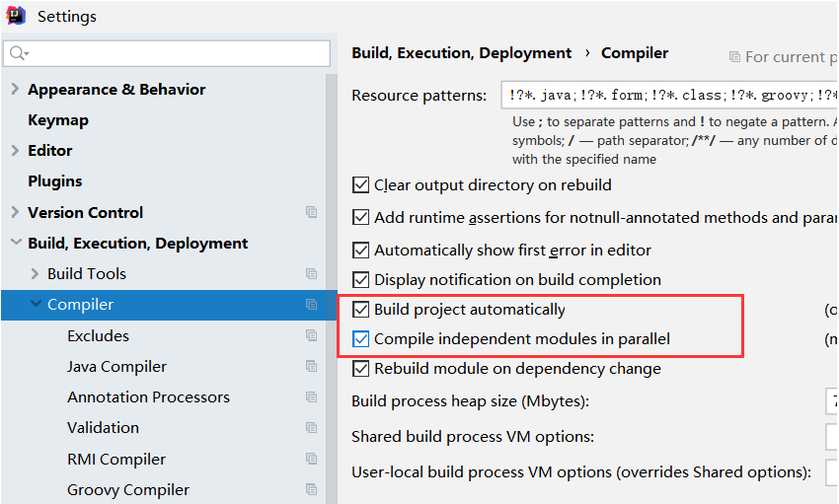Uncheck Clear output directory on rebuild
The height and width of the screenshot is (504, 839).
[360, 185]
